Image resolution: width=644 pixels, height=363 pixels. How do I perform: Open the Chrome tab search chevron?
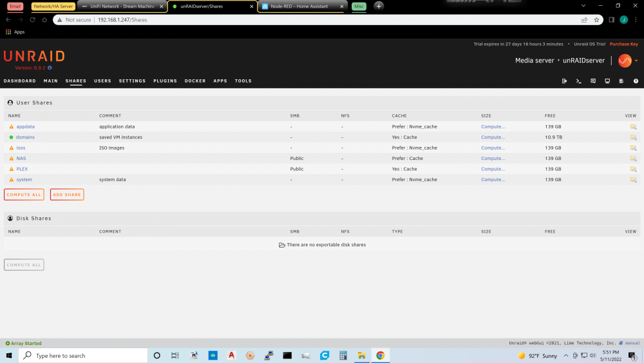point(583,6)
